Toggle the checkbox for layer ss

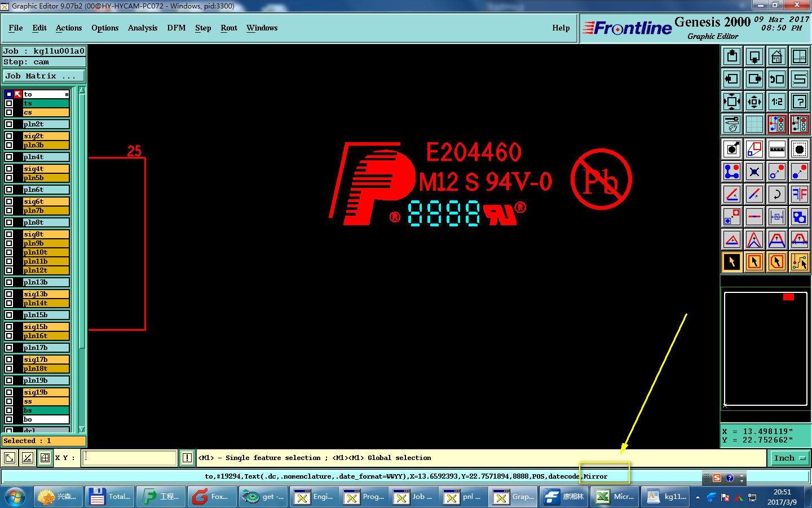(9, 401)
